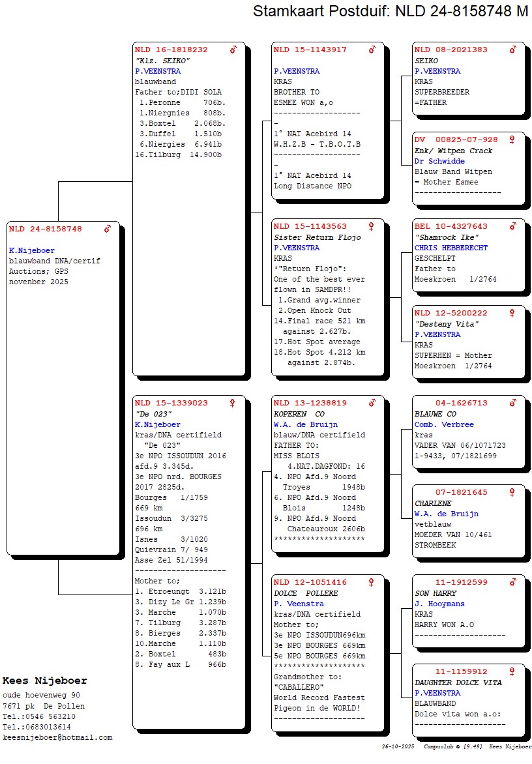The width and height of the screenshot is (532, 764).
Task: Click the male symbol on NLD 13-1238819 card
Action: click(x=372, y=404)
